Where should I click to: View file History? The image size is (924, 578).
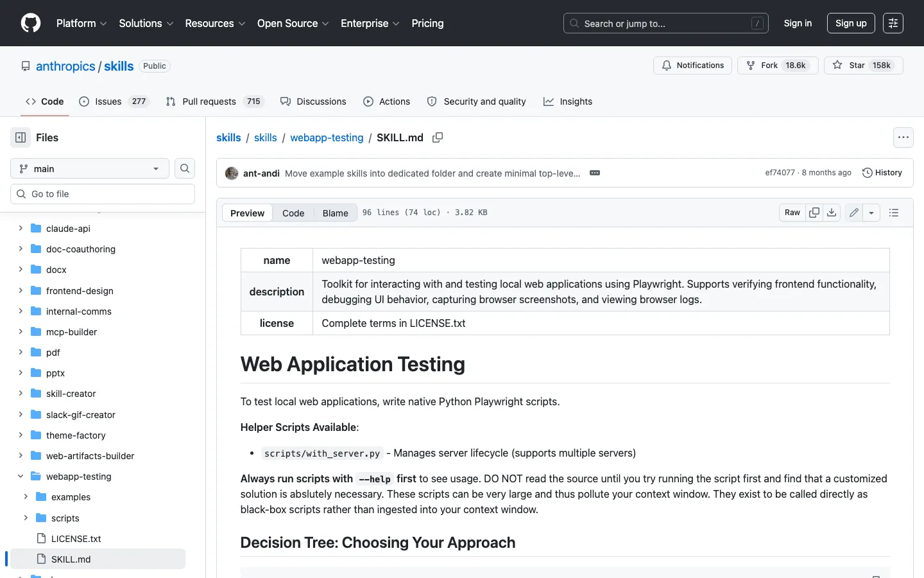coord(882,173)
